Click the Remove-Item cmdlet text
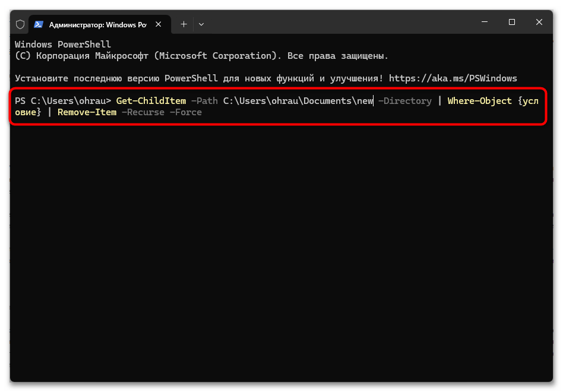Viewport: 563px width, 392px height. pos(87,112)
